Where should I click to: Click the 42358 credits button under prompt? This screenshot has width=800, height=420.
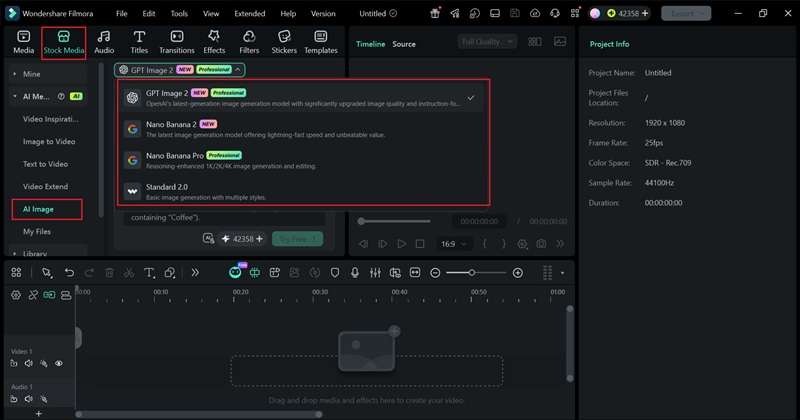click(242, 239)
